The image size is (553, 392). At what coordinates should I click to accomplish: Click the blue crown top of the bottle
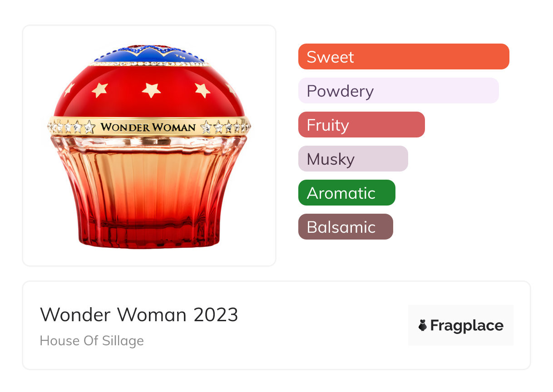point(149,54)
